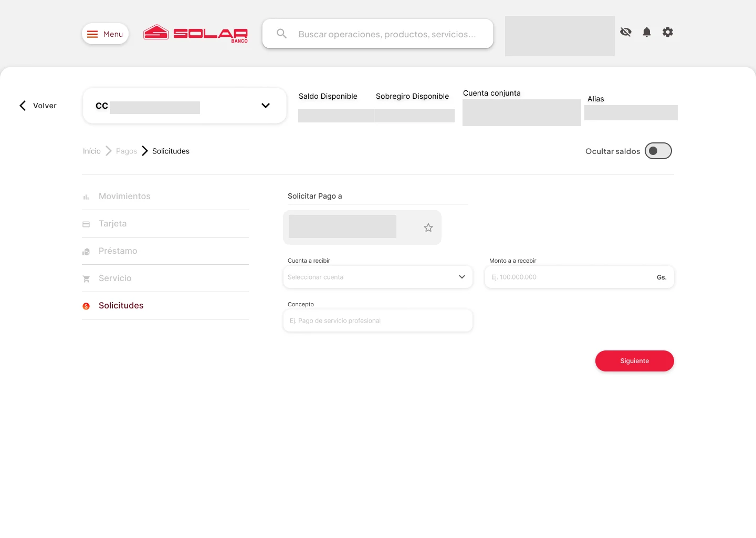
Task: Click the Gs. currency suffix
Action: coord(661,277)
